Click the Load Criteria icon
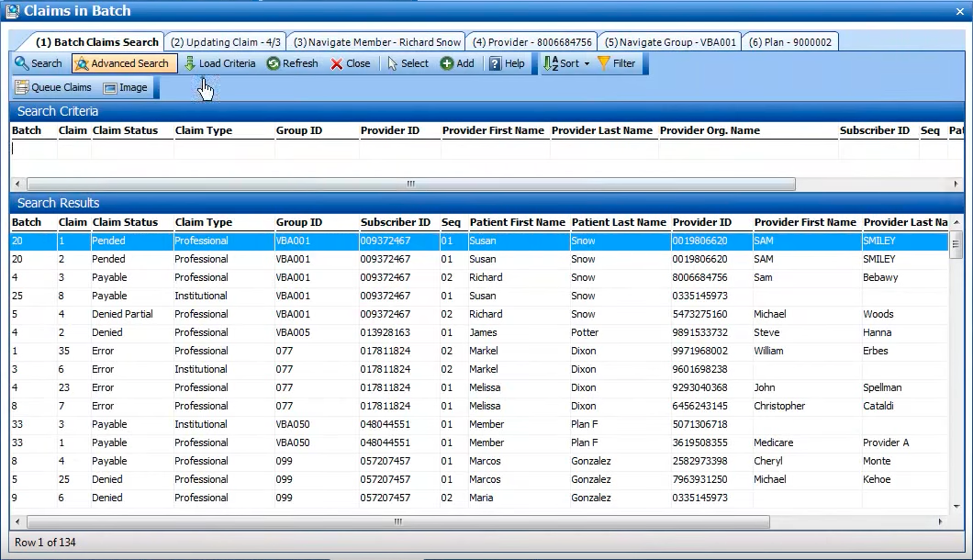The image size is (973, 560). click(x=190, y=63)
